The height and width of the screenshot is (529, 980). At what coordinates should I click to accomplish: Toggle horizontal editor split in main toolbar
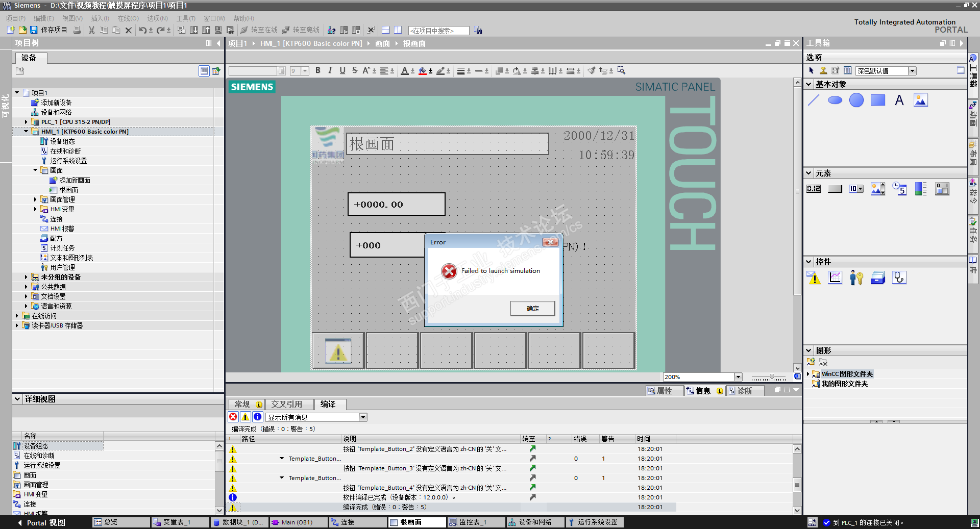tap(386, 30)
